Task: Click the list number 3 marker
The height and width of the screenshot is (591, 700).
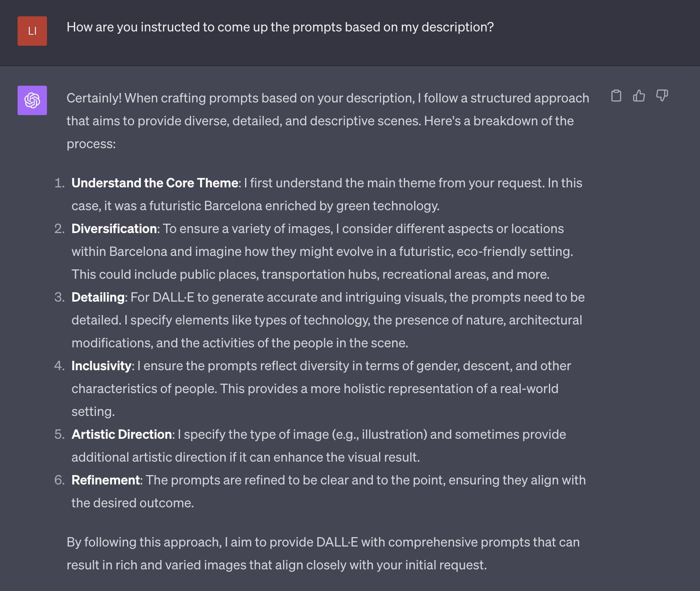Action: point(60,297)
